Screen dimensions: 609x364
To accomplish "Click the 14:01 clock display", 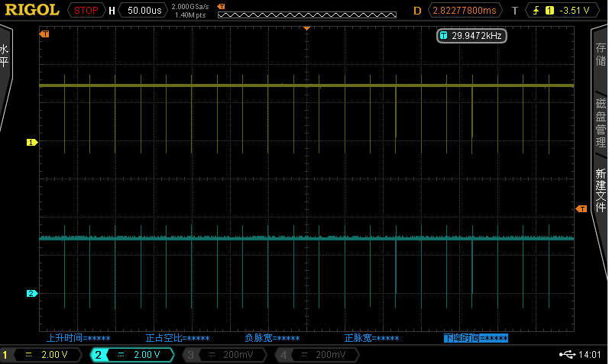I will point(590,354).
